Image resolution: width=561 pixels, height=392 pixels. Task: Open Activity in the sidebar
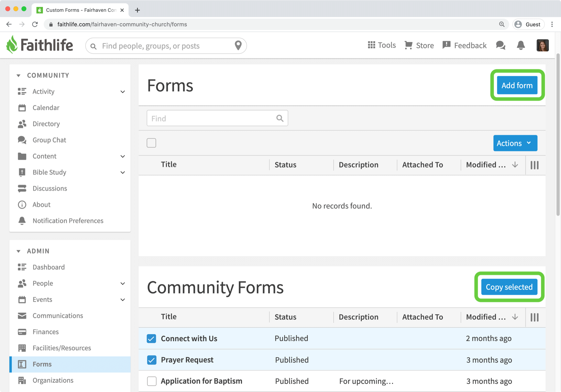click(x=44, y=91)
